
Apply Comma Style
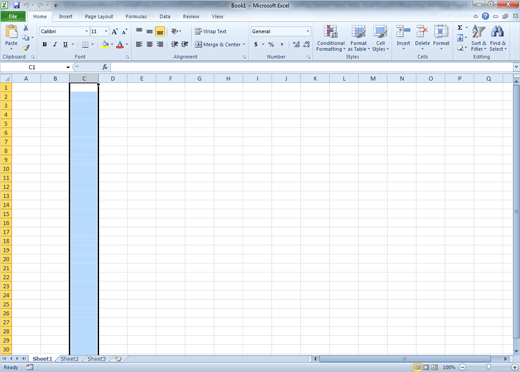tap(282, 44)
